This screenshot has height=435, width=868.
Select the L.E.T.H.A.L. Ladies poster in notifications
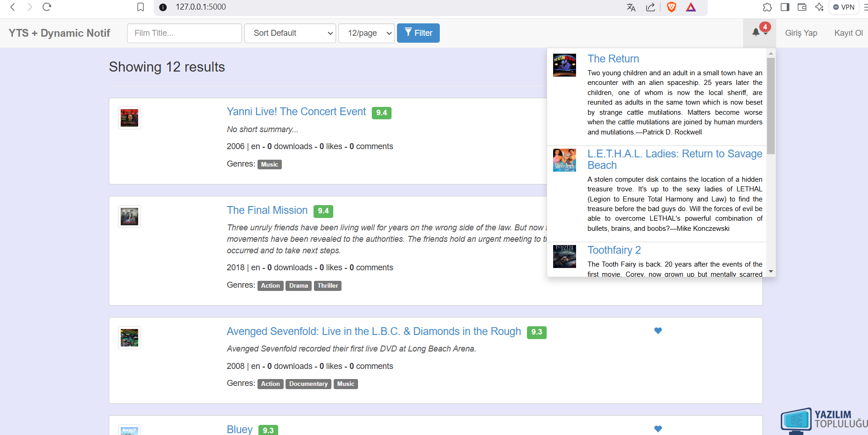point(565,160)
